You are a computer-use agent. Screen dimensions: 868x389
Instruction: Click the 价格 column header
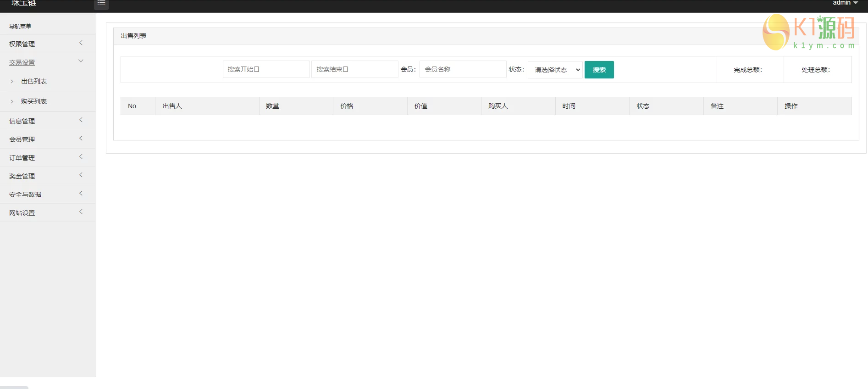click(370, 106)
